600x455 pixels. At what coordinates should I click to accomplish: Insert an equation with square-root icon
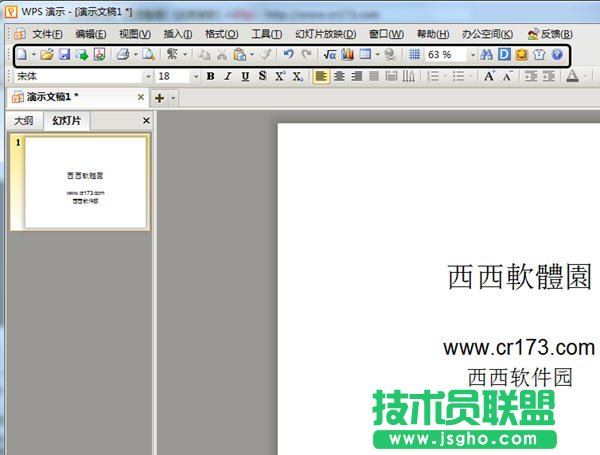coord(330,55)
